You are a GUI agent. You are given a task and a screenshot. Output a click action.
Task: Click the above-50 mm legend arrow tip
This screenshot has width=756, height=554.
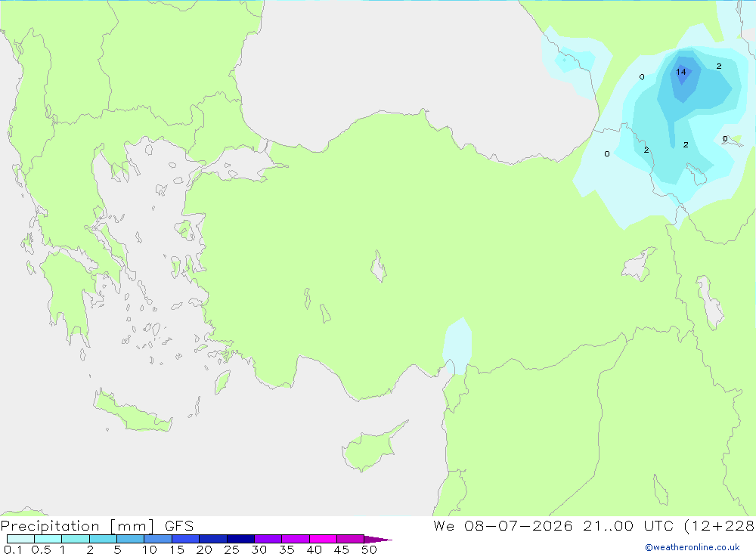point(377,540)
